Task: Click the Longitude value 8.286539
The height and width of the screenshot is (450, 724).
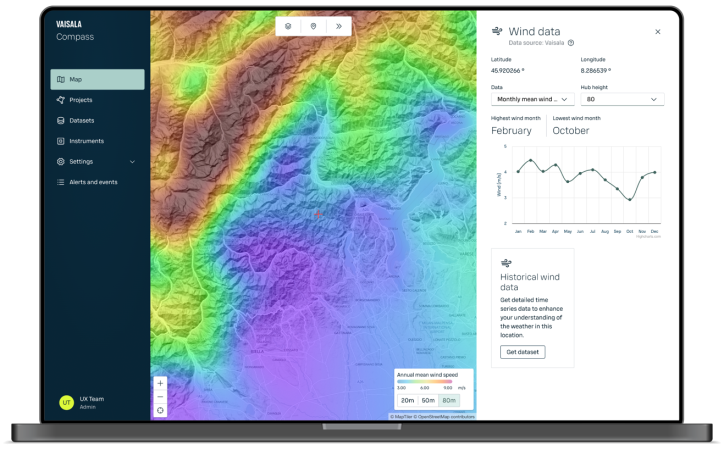Action: coord(596,71)
